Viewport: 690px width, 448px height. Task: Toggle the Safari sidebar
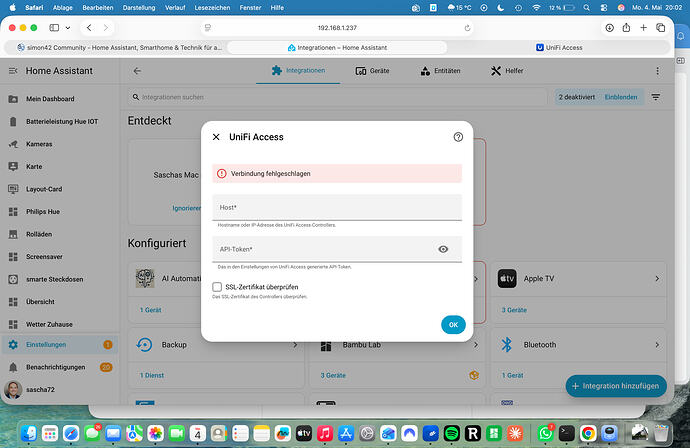pyautogui.click(x=54, y=28)
